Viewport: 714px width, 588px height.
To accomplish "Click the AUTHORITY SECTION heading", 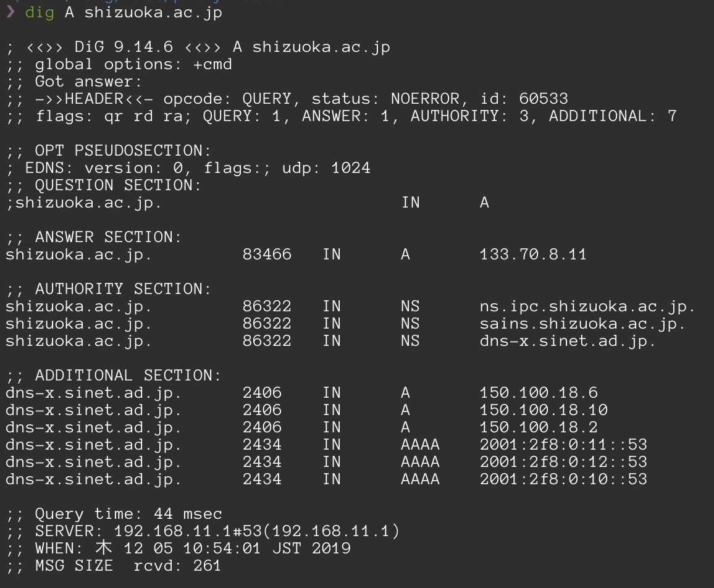I will click(124, 289).
